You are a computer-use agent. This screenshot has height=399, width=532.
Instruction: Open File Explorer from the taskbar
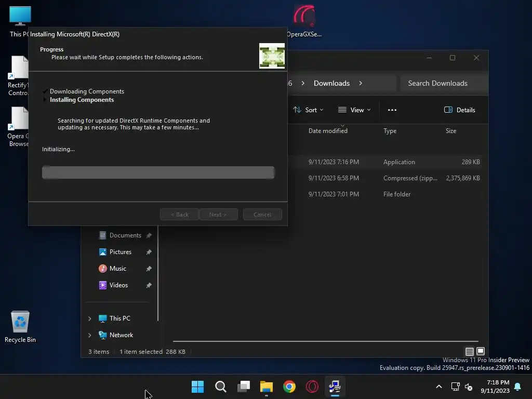click(x=267, y=387)
